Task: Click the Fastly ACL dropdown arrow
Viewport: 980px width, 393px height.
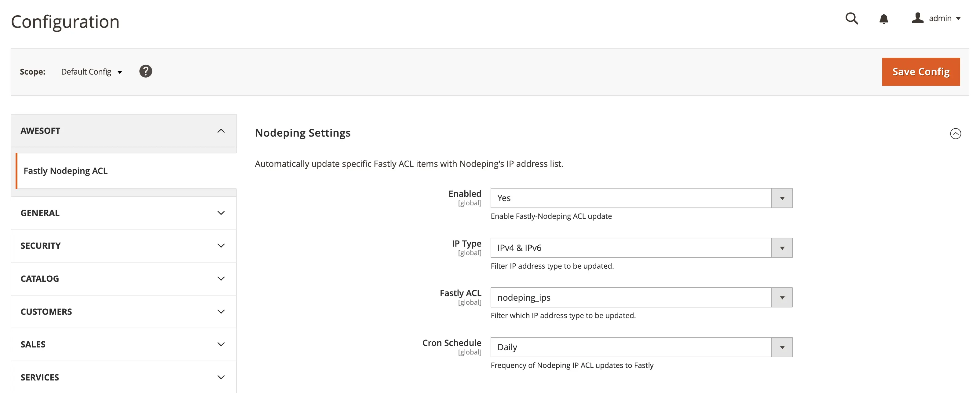Action: coord(782,298)
